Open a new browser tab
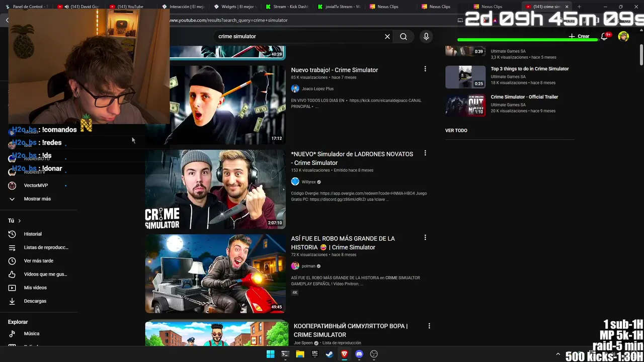This screenshot has width=644, height=362. [579, 7]
